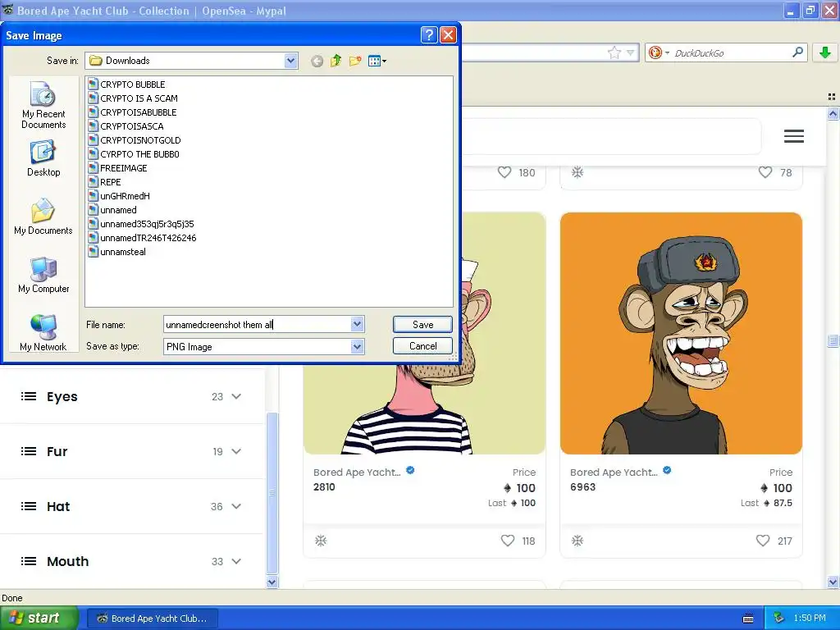Open ape 6963 image thumbnail
The width and height of the screenshot is (840, 630).
(x=681, y=333)
